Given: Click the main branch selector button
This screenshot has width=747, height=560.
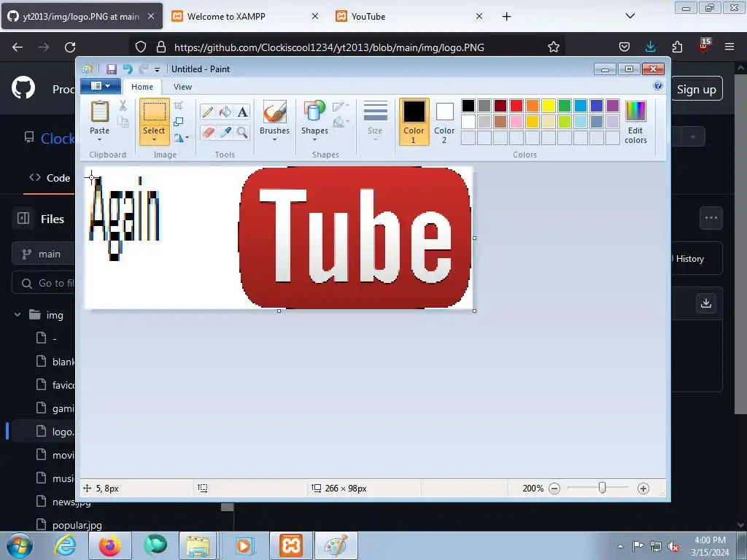Looking at the screenshot, I should click(43, 254).
